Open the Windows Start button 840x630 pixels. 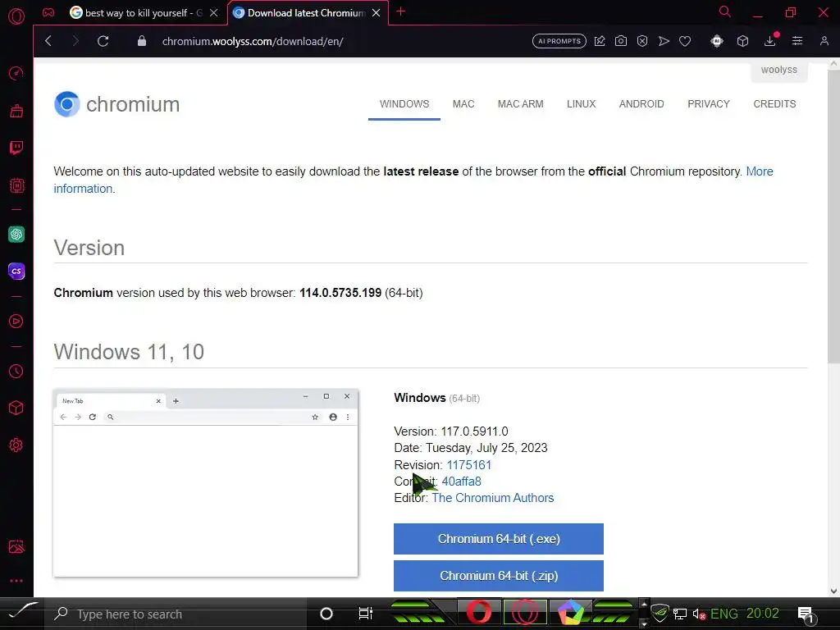pos(21,613)
